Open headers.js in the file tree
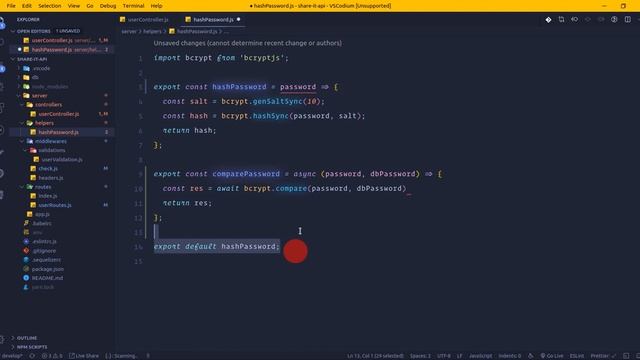 pos(51,178)
